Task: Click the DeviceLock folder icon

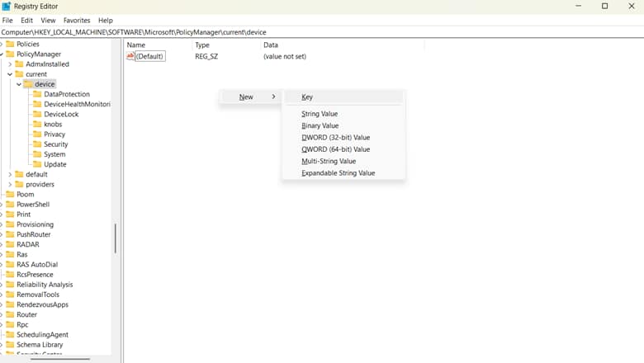Action: click(x=37, y=114)
